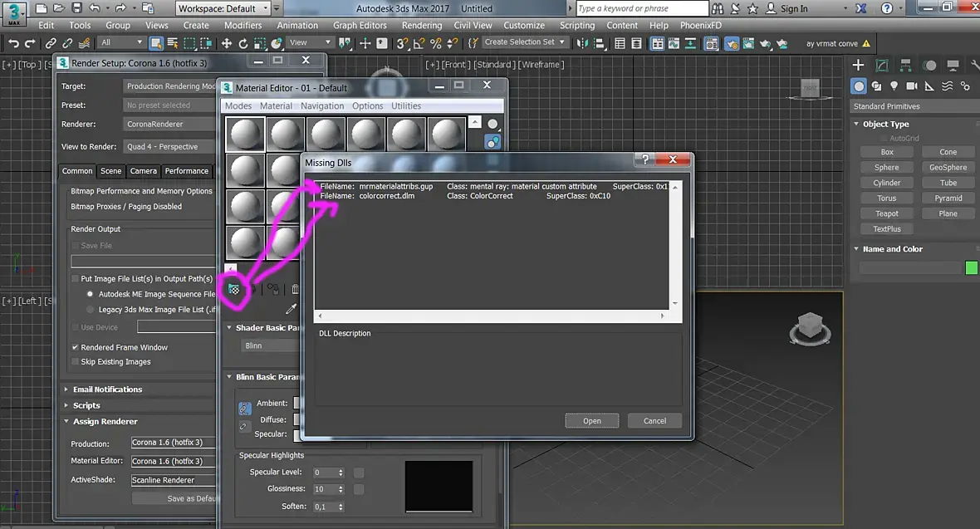Viewport: 980px width, 529px height.
Task: Expand the Scripts rollout
Action: pyautogui.click(x=66, y=405)
